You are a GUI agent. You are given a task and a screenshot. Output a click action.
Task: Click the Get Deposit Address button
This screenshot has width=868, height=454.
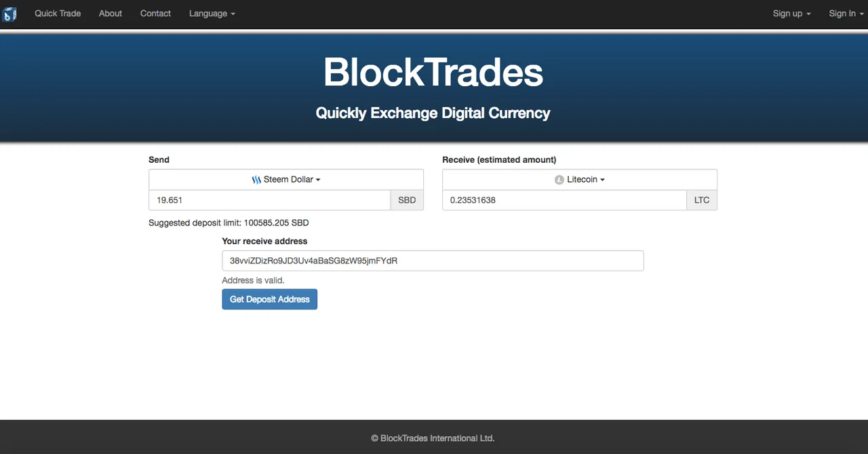pyautogui.click(x=269, y=299)
